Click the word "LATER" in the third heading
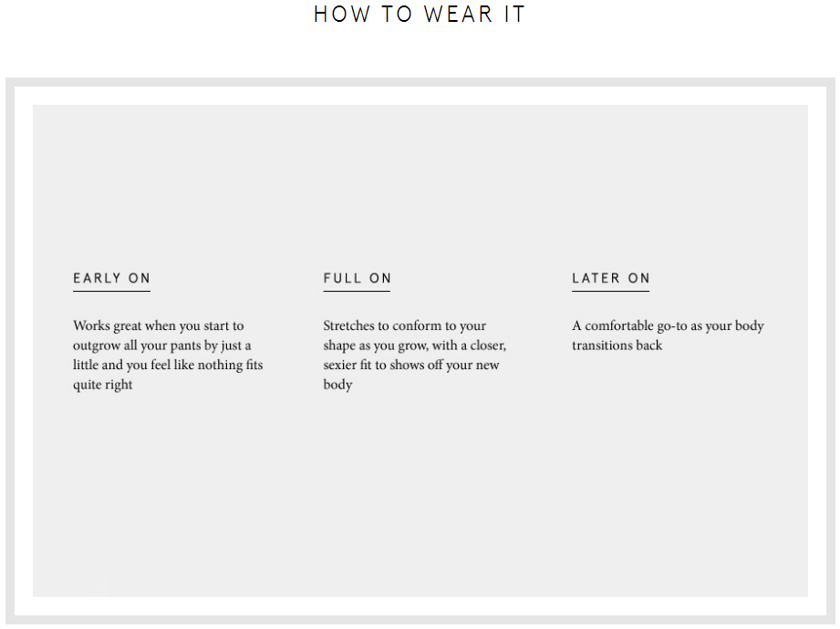The width and height of the screenshot is (840, 629). (x=596, y=278)
